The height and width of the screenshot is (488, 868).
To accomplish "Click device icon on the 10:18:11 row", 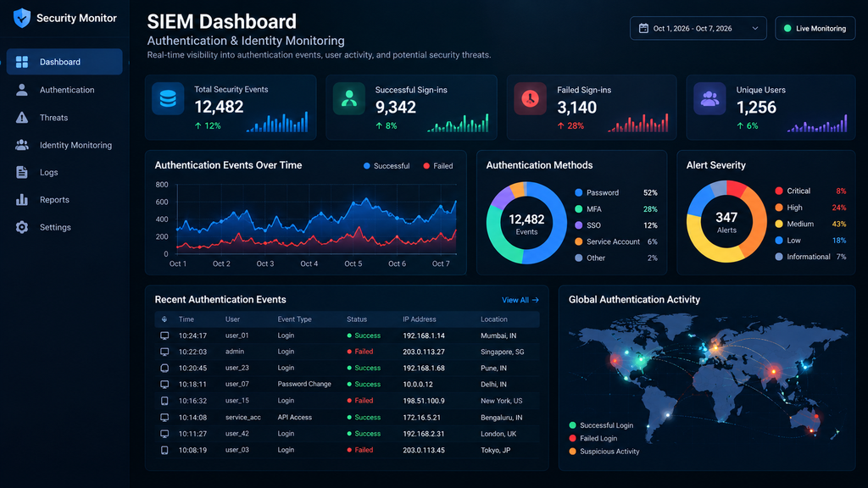I will tap(164, 384).
